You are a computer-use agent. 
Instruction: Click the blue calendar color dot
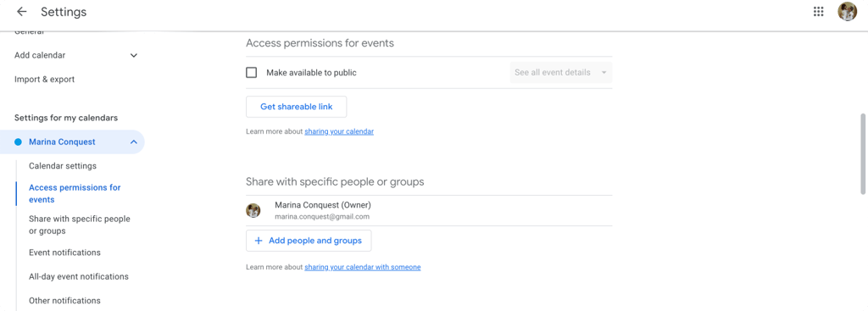18,142
